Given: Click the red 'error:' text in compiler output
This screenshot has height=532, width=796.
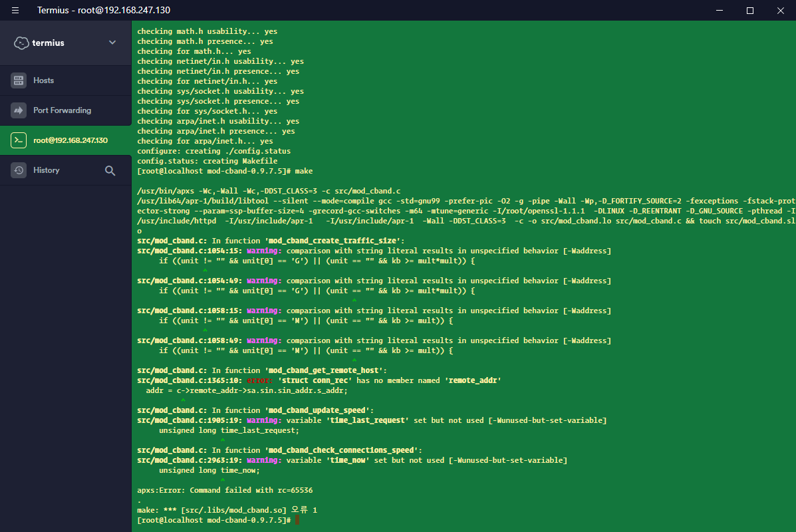Looking at the screenshot, I should 259,380.
